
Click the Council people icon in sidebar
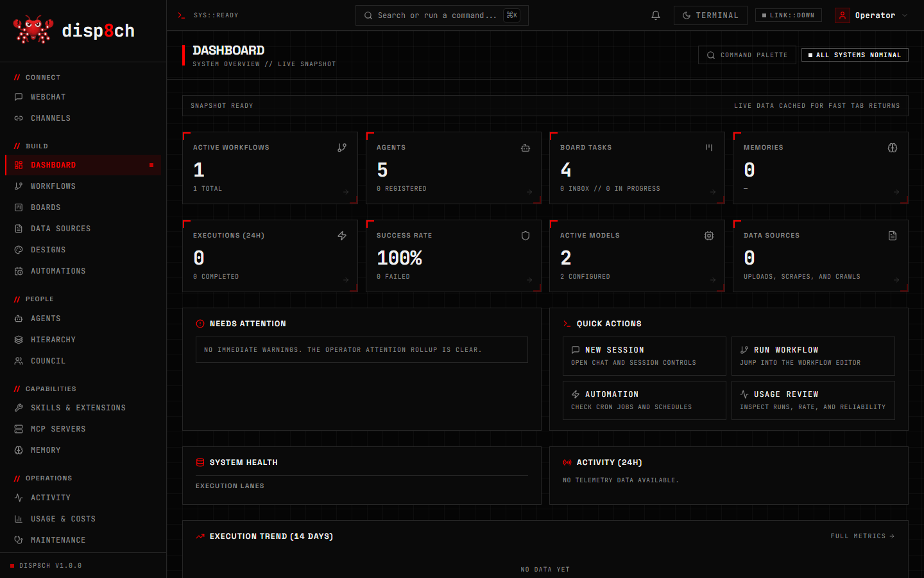(x=19, y=361)
